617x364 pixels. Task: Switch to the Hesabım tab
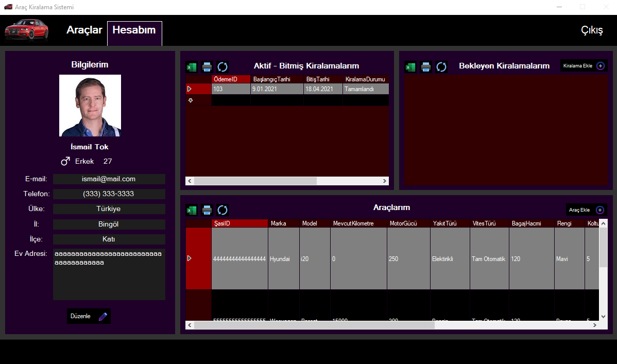coord(134,33)
